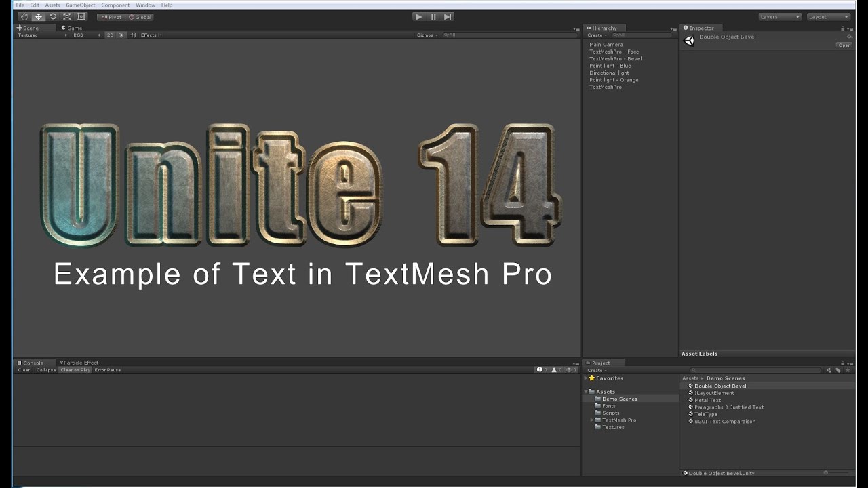Toggle 2D scene view mode
This screenshot has width=868, height=488.
[110, 35]
